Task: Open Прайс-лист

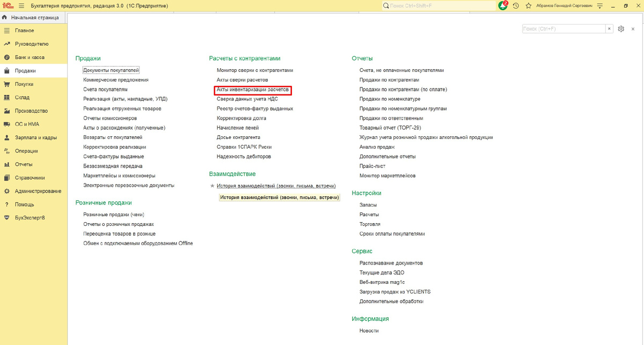Action: [x=372, y=166]
